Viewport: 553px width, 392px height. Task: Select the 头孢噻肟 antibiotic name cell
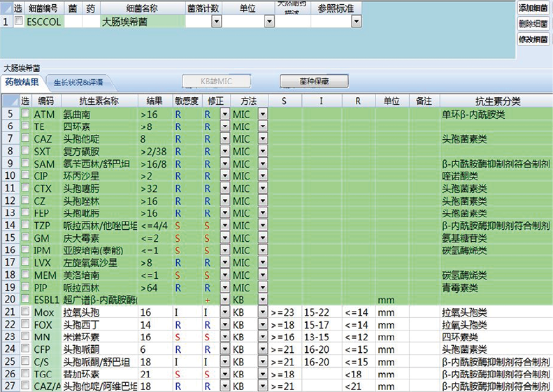click(99, 189)
